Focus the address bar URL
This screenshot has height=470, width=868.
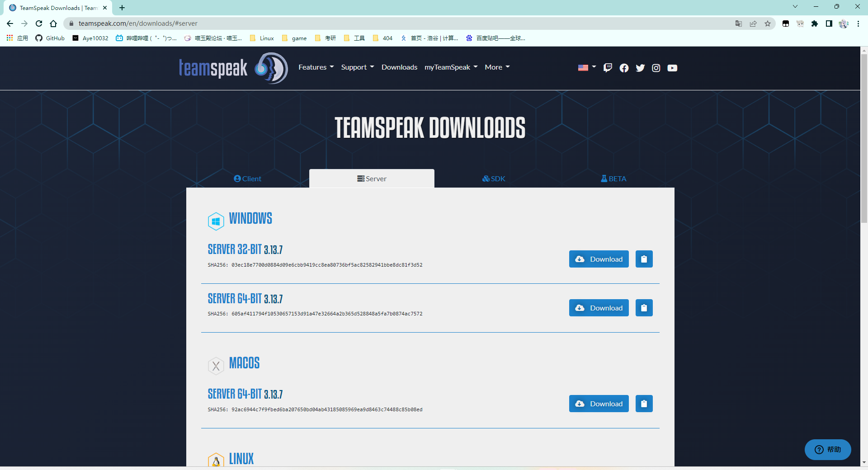coord(138,23)
